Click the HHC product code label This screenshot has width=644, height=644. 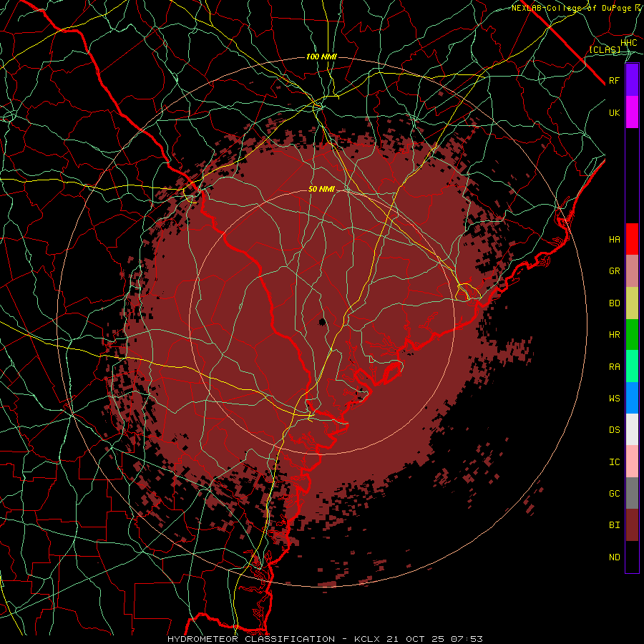pyautogui.click(x=629, y=43)
